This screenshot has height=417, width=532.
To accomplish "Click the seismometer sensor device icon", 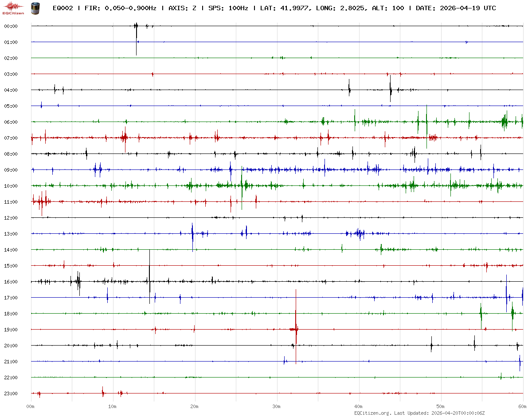I will [35, 8].
